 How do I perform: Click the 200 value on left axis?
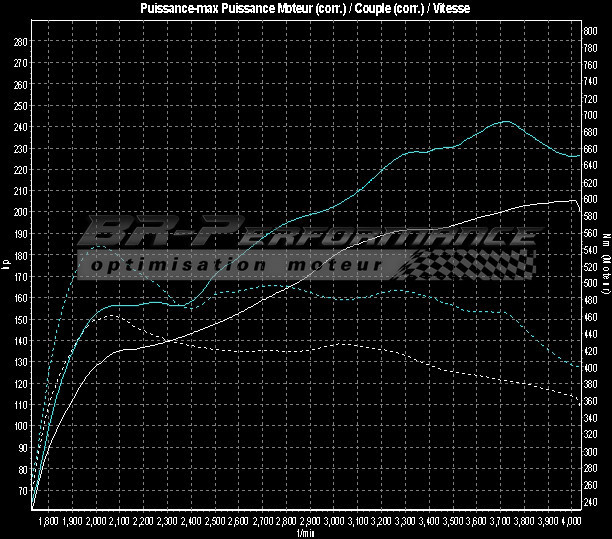(21, 212)
